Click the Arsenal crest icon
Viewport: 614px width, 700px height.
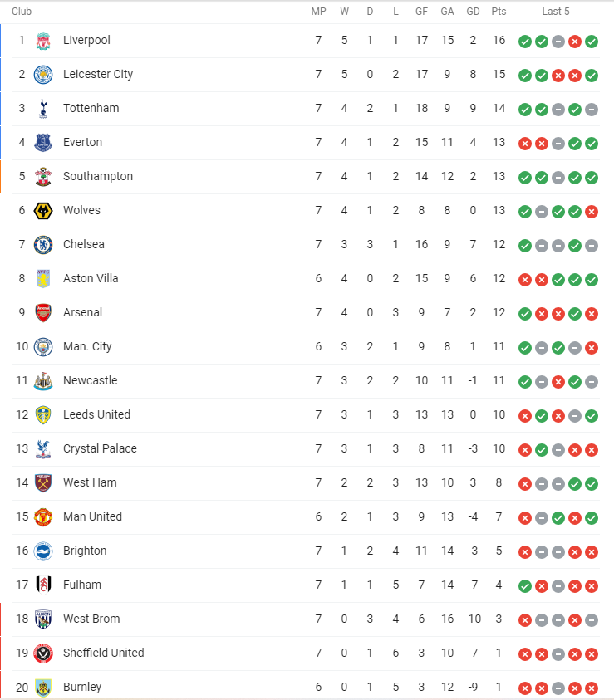tap(43, 313)
